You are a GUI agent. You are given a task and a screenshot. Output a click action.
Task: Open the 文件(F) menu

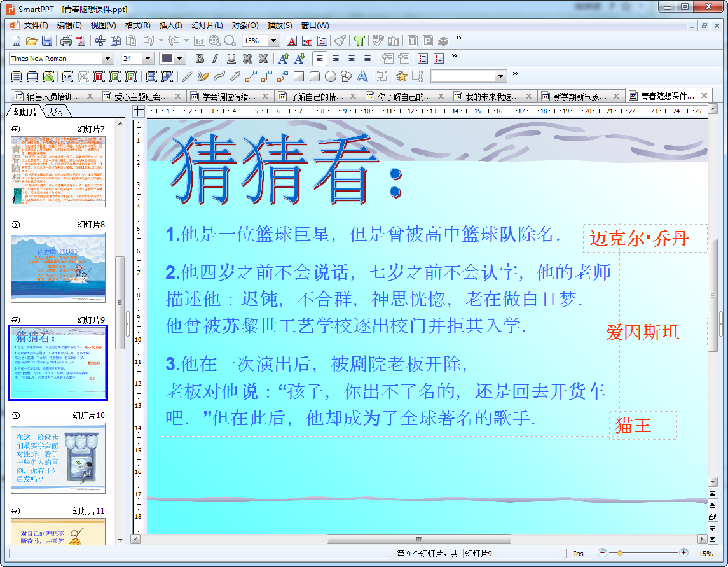coord(35,25)
